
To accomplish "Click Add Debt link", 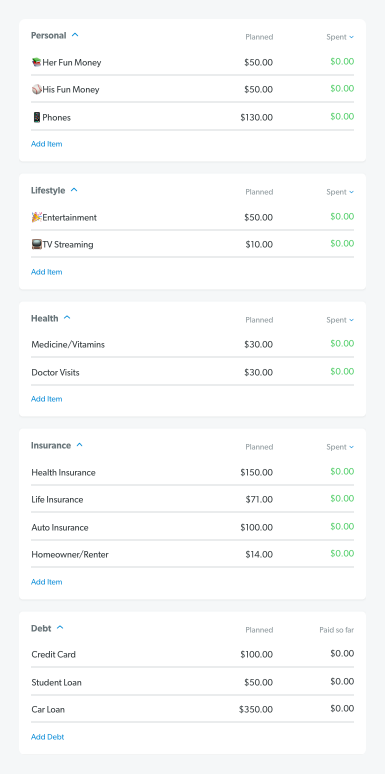I will click(47, 737).
